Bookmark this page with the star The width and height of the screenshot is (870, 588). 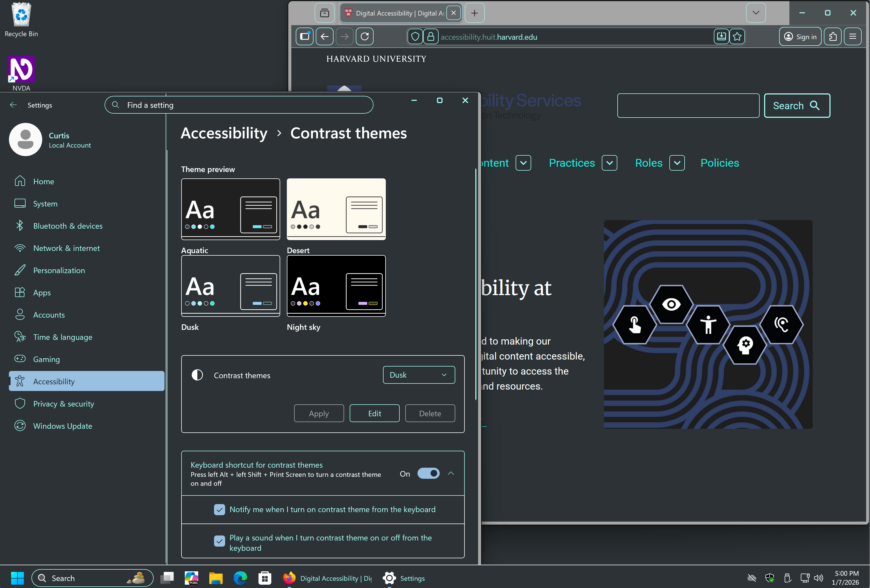737,36
